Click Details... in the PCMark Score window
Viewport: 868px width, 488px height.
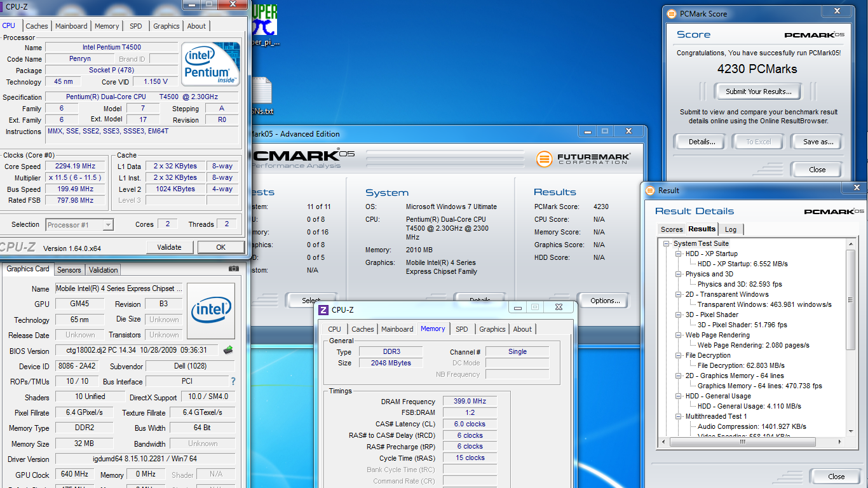[x=702, y=142]
